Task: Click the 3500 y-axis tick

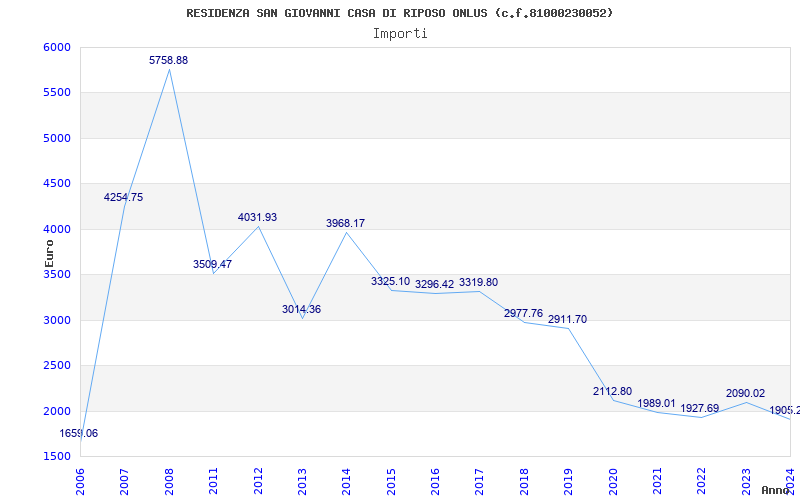Action: click(x=56, y=275)
